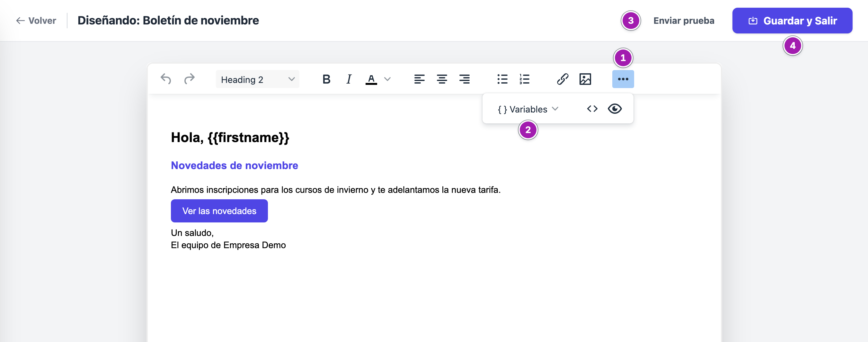This screenshot has width=868, height=342.
Task: Click Enviar prueba
Action: point(684,21)
